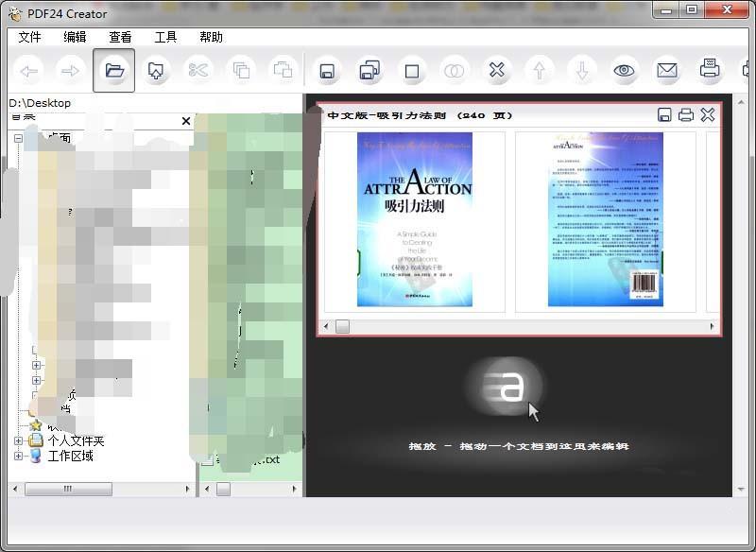Click the save document toolbar icon
The width and height of the screenshot is (756, 552).
pyautogui.click(x=326, y=69)
